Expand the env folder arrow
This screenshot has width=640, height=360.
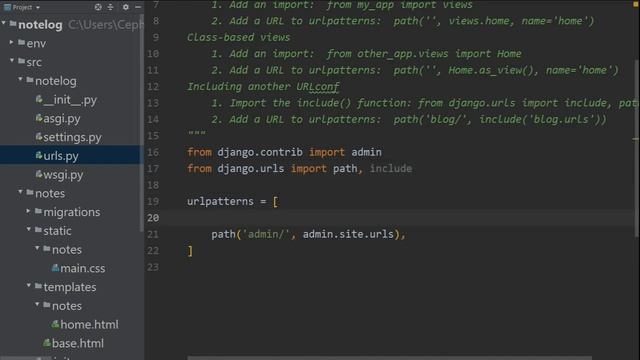click(11, 42)
